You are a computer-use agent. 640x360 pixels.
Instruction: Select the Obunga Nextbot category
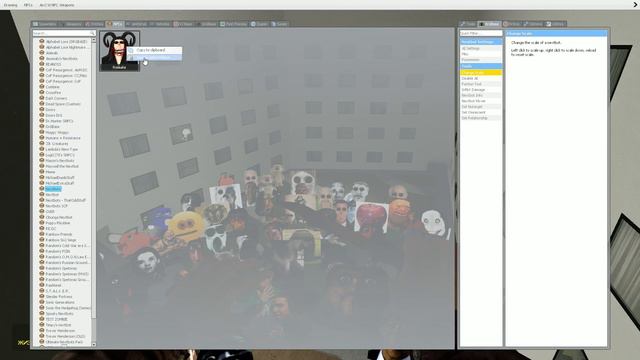pyautogui.click(x=59, y=217)
